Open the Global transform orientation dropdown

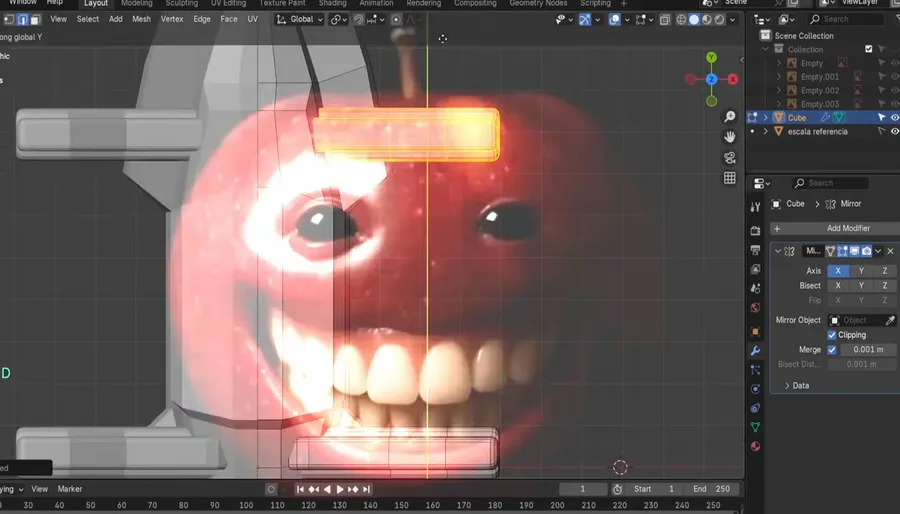pyautogui.click(x=300, y=20)
